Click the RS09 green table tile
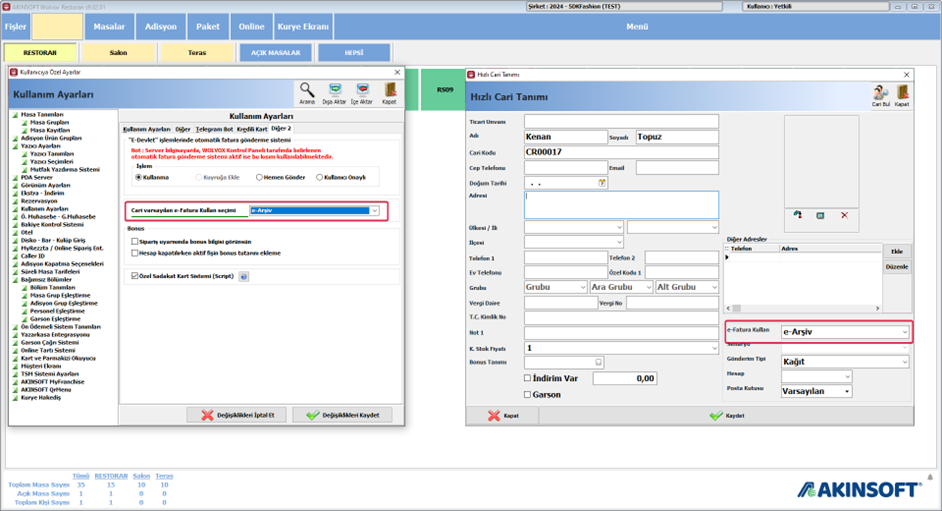 [443, 89]
